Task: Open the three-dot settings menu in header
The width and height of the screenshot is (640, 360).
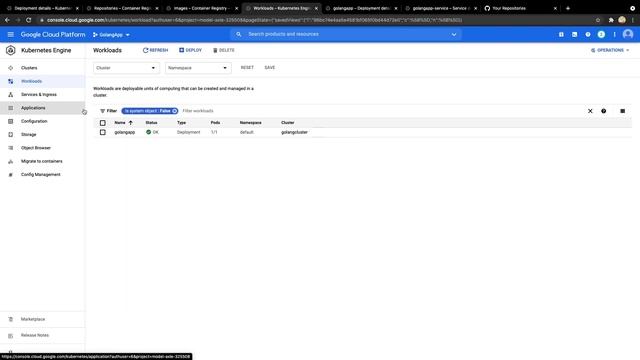Action: [x=614, y=35]
